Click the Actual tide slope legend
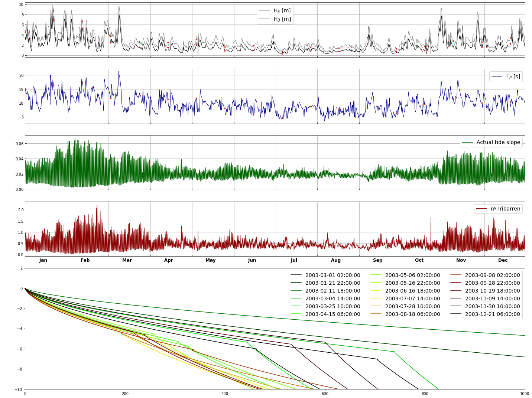 pyautogui.click(x=498, y=143)
